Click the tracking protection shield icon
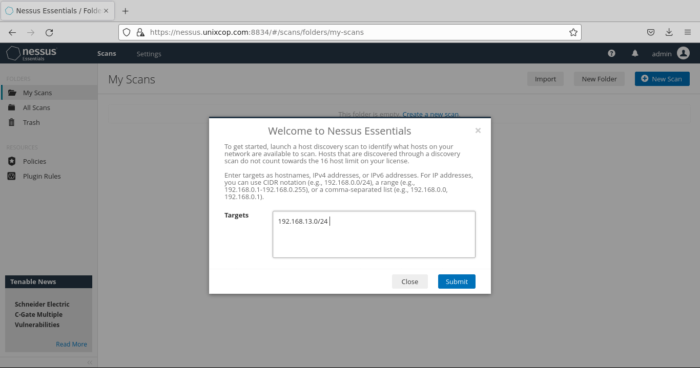Screen dimensions: 700x368 (127, 32)
